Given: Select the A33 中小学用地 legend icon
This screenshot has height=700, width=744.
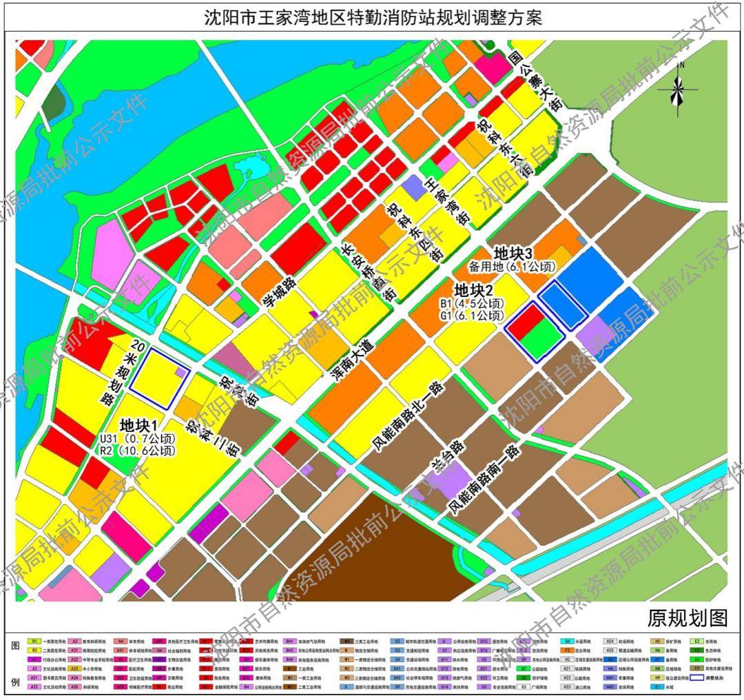Looking at the screenshot, I should [x=74, y=668].
